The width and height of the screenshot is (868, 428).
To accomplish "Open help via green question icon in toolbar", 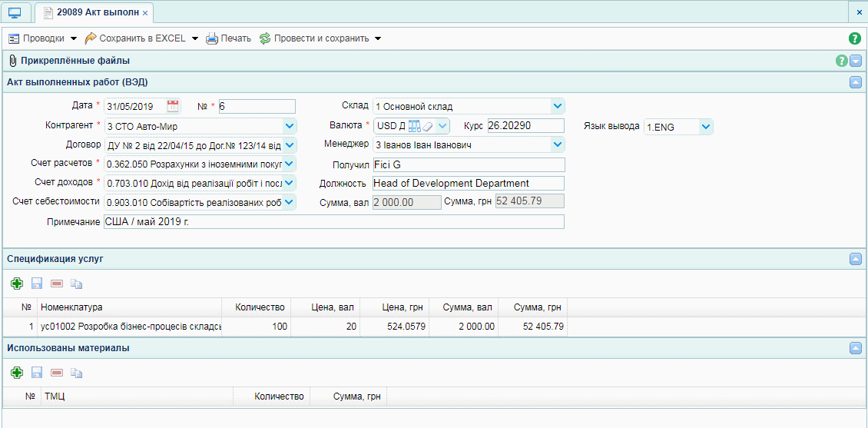I will click(x=855, y=38).
